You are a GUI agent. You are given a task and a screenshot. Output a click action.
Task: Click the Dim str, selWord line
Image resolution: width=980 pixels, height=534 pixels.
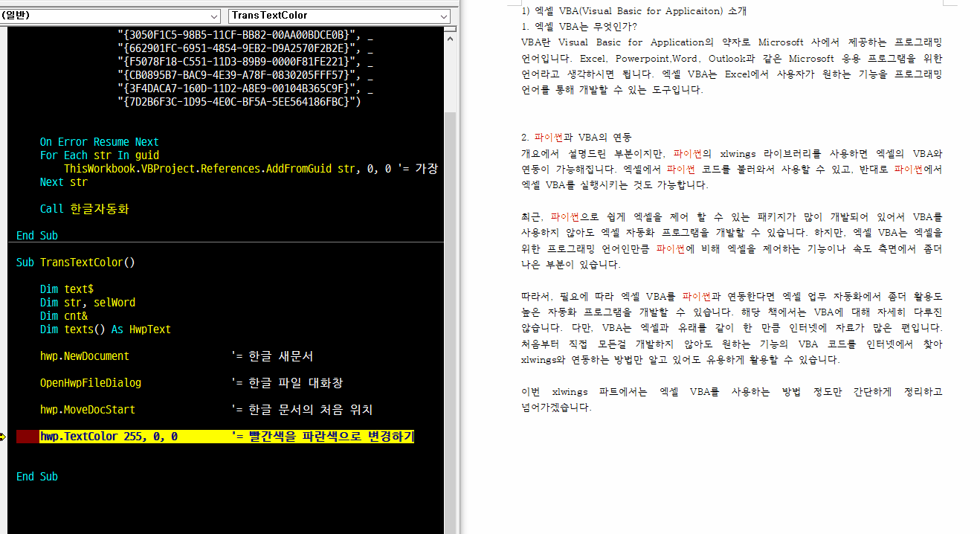point(88,303)
